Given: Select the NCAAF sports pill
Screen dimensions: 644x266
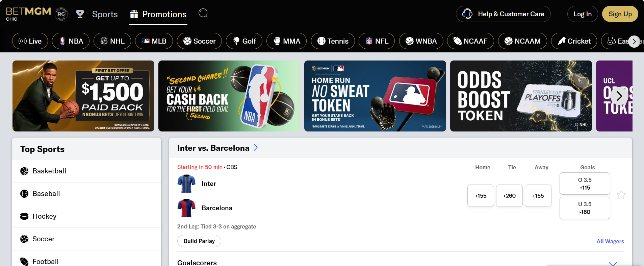Looking at the screenshot, I should coord(470,41).
